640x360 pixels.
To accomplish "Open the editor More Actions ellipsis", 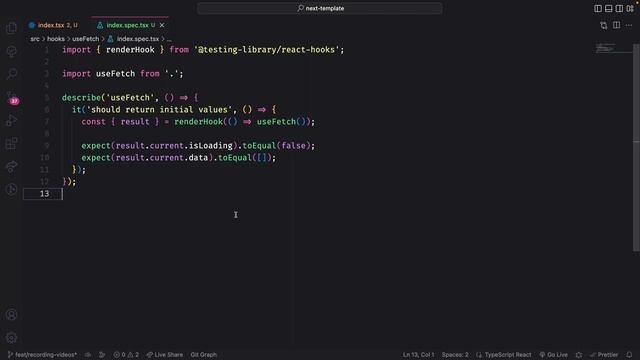I will [629, 25].
